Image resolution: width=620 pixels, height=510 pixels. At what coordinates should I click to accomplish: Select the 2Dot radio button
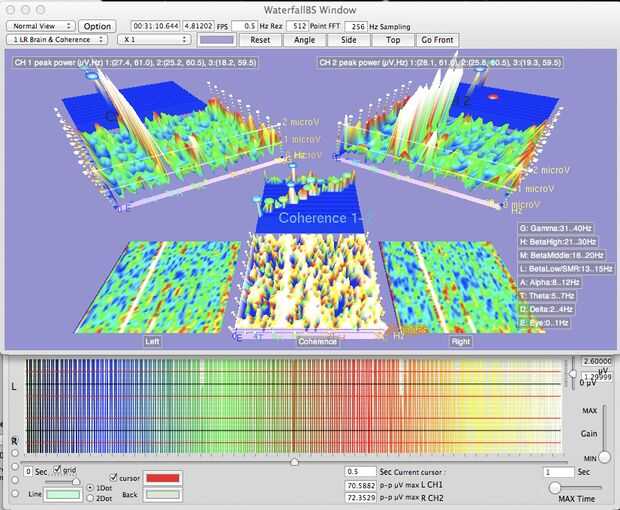click(91, 498)
